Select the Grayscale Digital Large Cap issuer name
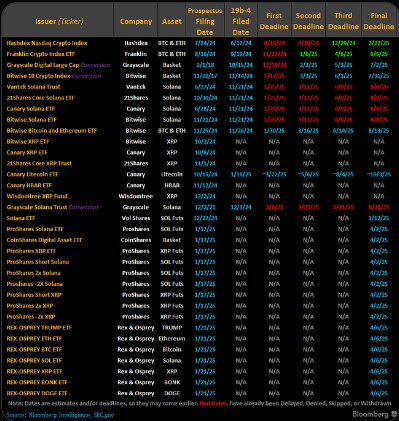The image size is (399, 421). [x=43, y=65]
